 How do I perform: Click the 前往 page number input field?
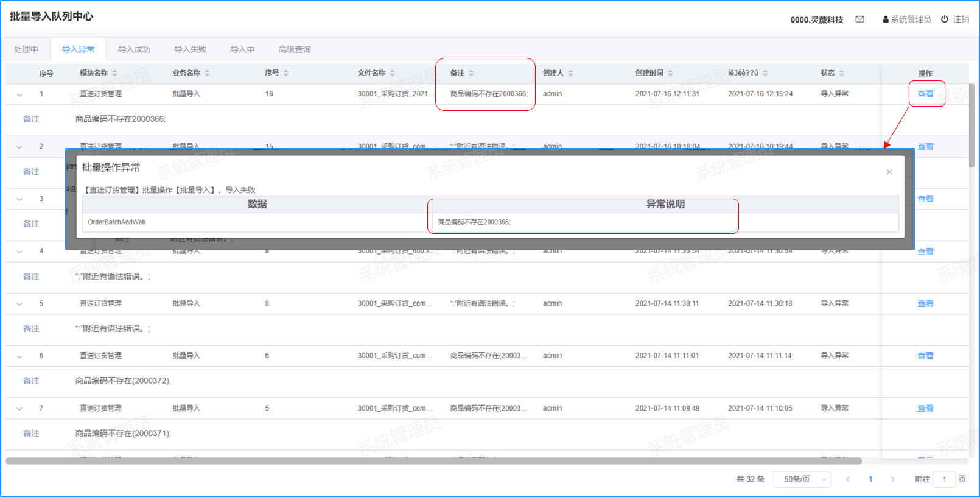(x=944, y=479)
